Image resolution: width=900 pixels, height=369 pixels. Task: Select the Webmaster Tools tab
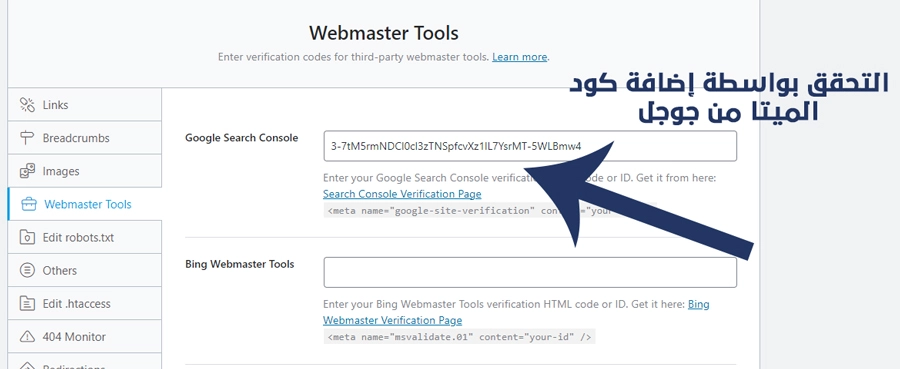click(x=85, y=204)
